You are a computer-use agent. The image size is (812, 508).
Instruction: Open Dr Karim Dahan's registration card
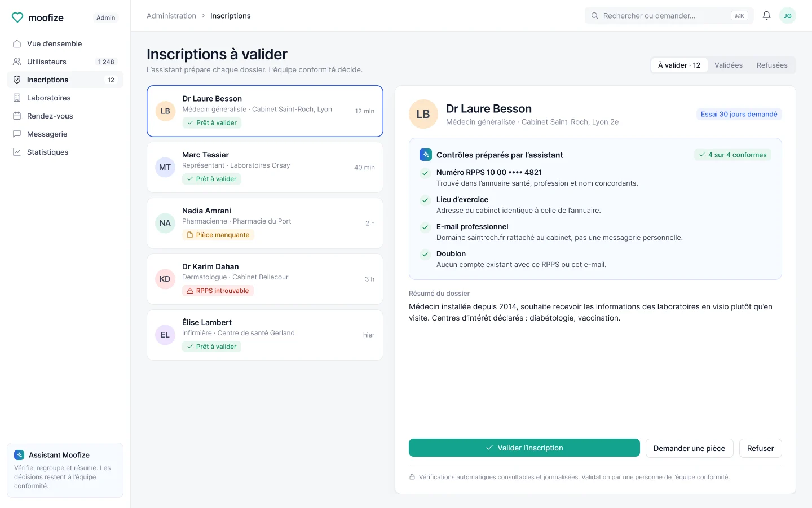click(x=264, y=279)
